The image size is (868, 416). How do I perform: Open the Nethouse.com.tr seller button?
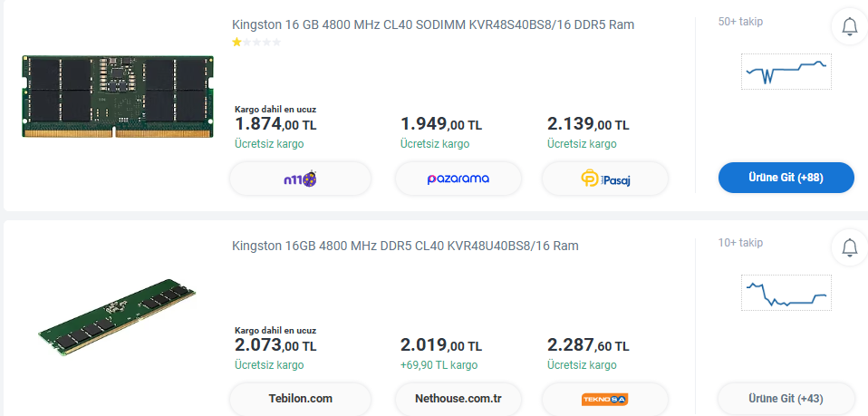458,399
